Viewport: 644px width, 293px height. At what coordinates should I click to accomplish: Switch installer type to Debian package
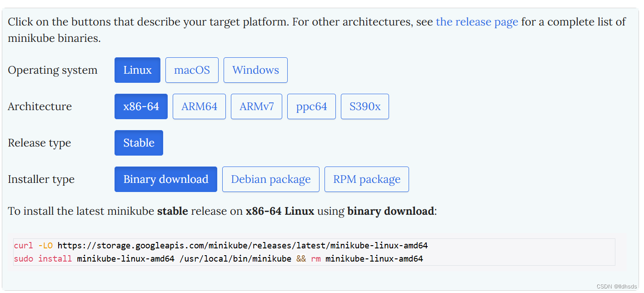coord(271,179)
